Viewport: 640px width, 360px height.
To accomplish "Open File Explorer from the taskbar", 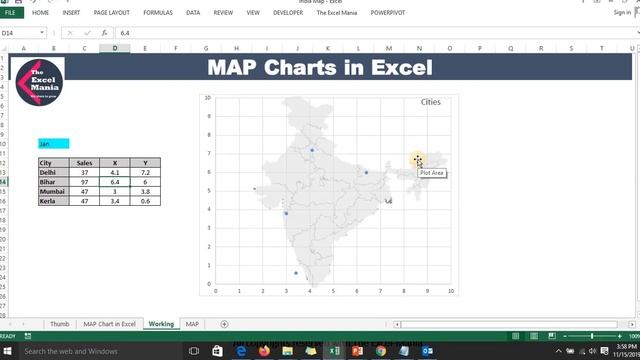I will pos(287,351).
